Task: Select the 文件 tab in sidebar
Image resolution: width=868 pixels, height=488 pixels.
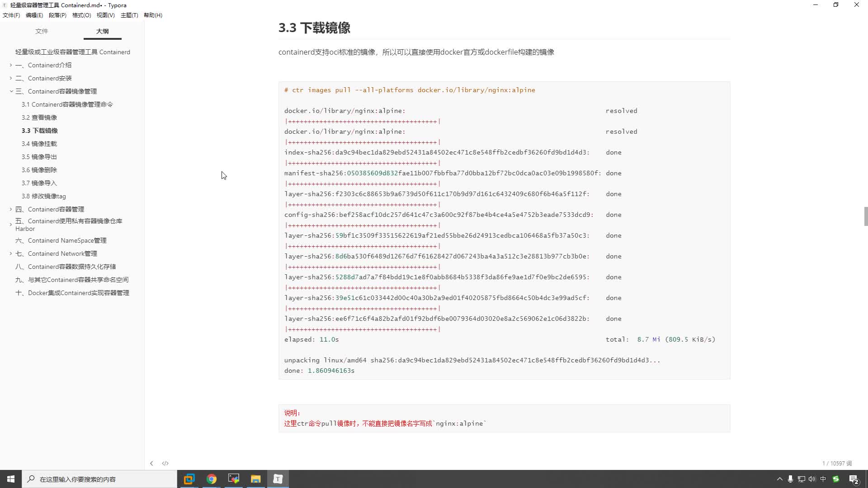Action: pos(41,31)
